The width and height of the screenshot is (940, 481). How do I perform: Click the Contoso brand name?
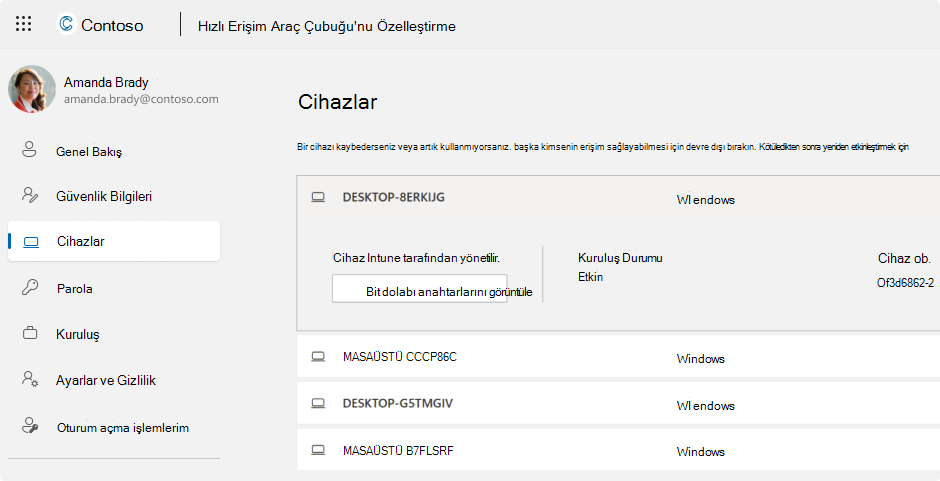(x=112, y=25)
